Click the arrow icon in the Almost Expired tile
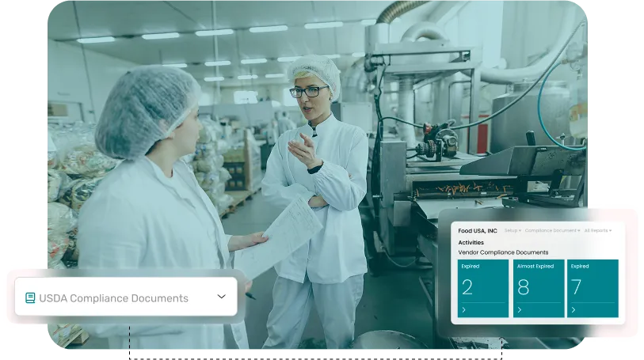 [520, 309]
